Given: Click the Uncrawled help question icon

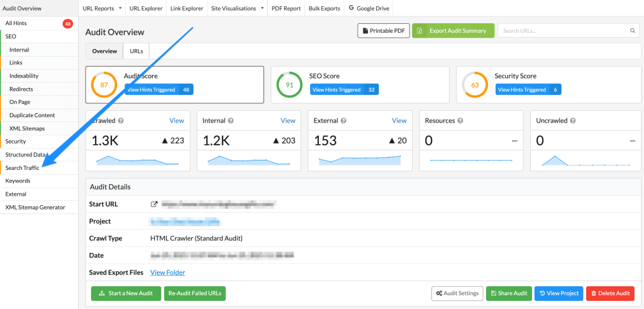Looking at the screenshot, I should 572,121.
